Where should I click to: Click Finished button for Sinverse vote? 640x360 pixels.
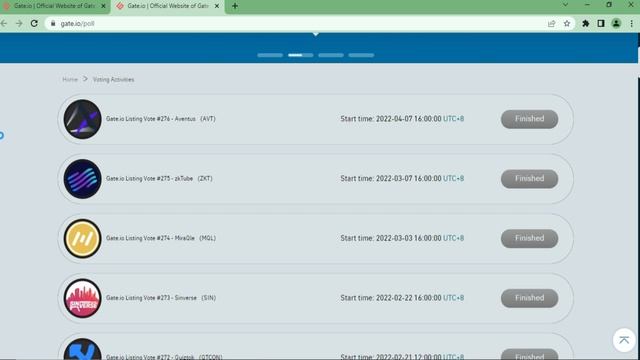coord(529,298)
